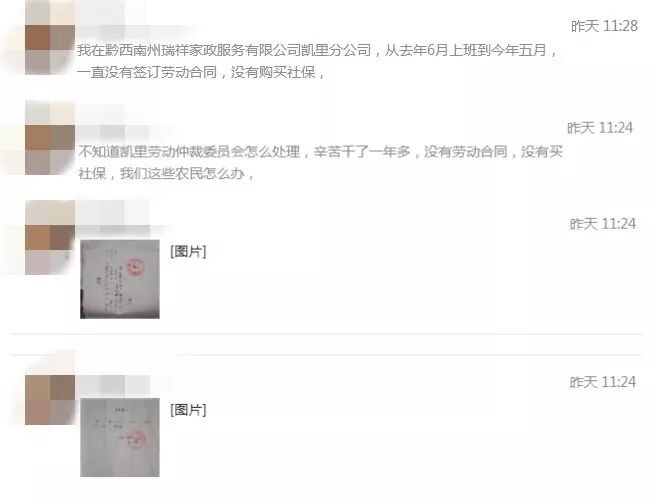
Task: Select the message line 一直没有签订劳动合同
Action: (201, 72)
